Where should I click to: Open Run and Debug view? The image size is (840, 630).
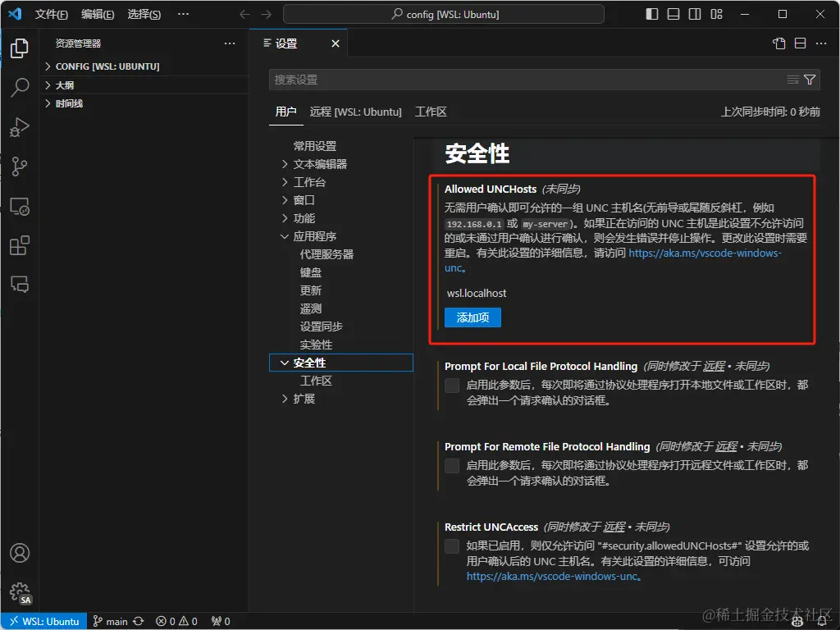pyautogui.click(x=20, y=127)
